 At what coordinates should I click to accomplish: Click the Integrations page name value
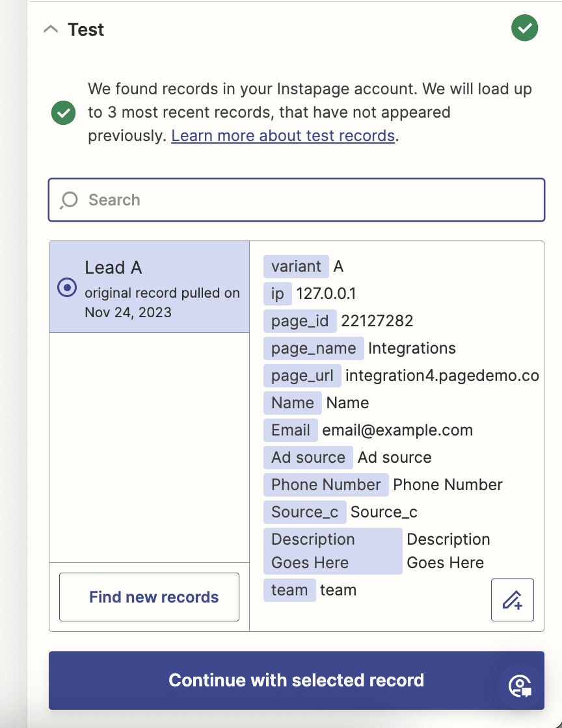[412, 348]
